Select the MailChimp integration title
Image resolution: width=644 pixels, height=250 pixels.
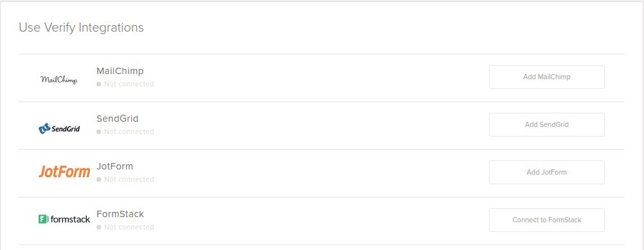[120, 71]
